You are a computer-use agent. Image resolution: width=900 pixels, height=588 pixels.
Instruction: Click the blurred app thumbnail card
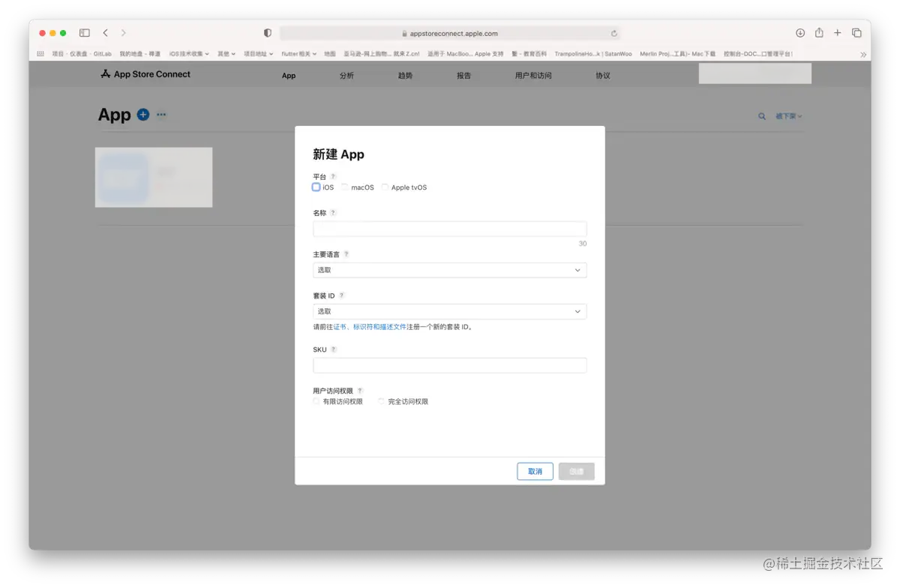tap(154, 177)
